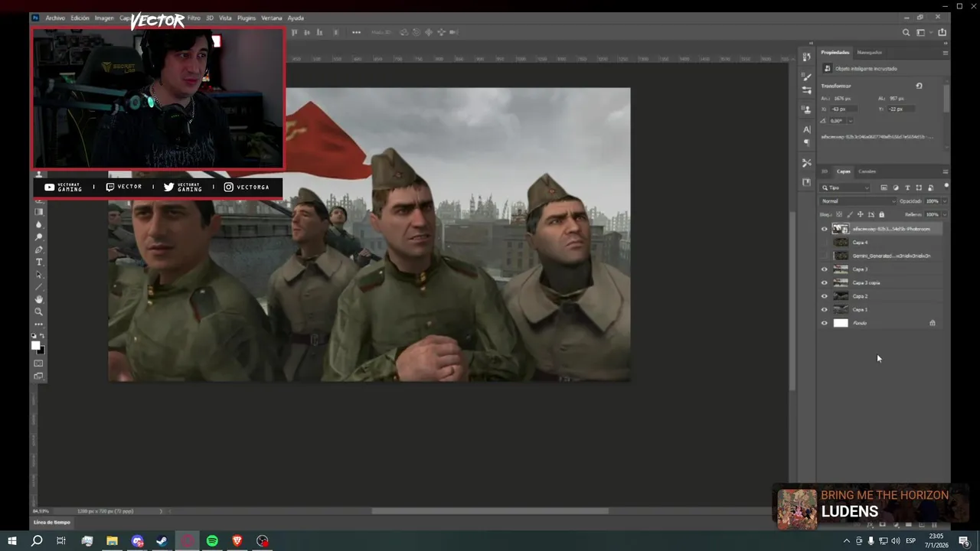Open the Normal blending mode dropdown
This screenshot has width=980, height=551.
tap(857, 201)
